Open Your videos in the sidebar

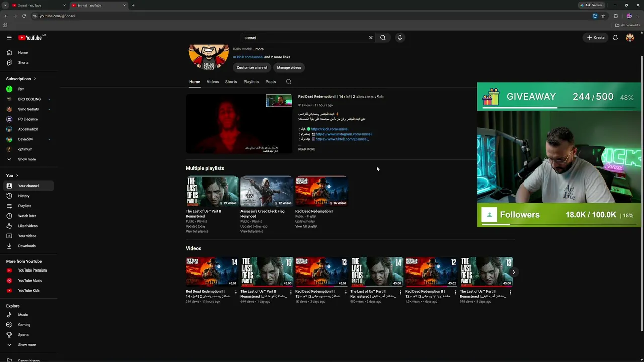pos(28,236)
